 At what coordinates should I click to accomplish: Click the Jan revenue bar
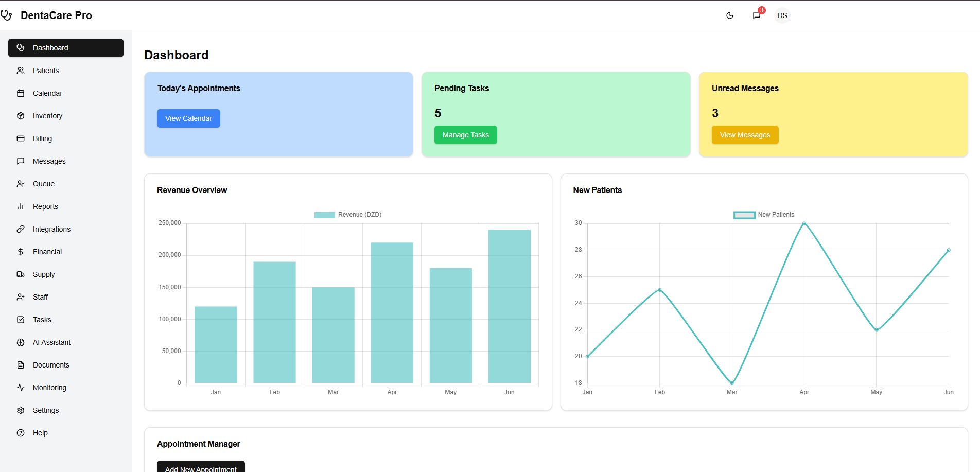click(x=216, y=345)
